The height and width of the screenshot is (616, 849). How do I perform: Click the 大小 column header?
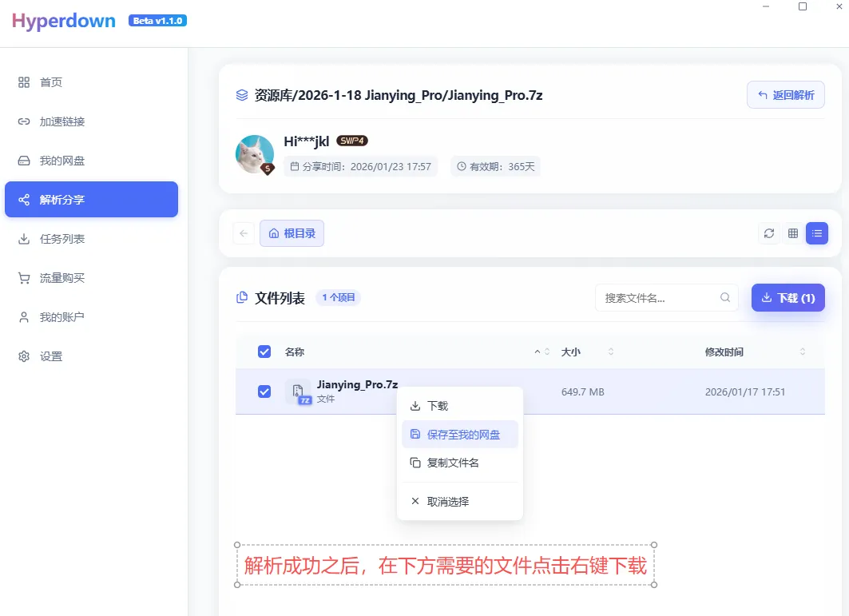coord(571,352)
